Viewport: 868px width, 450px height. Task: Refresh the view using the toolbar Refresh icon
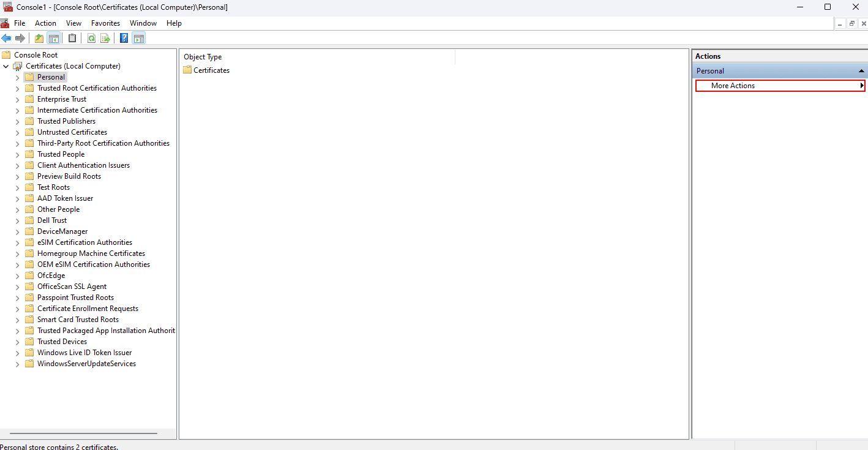click(x=91, y=39)
